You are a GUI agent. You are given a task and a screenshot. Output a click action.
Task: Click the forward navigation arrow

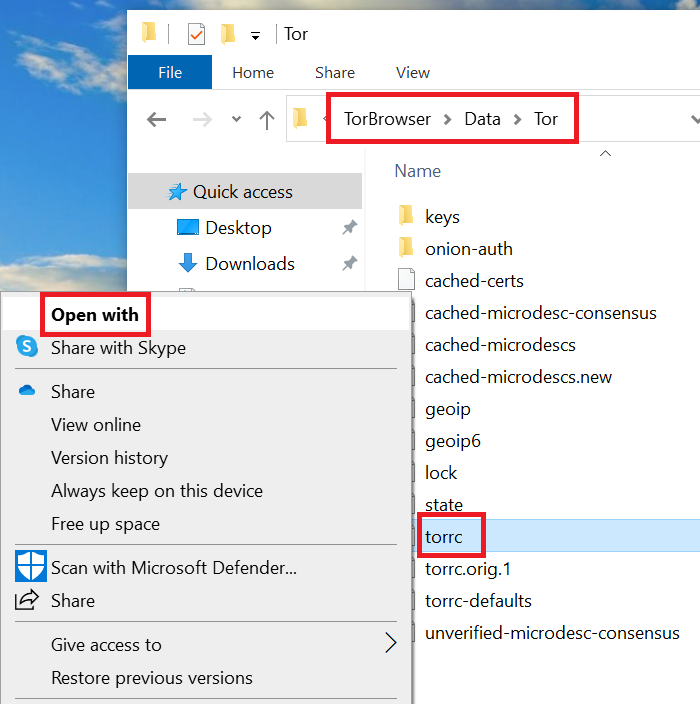[202, 119]
